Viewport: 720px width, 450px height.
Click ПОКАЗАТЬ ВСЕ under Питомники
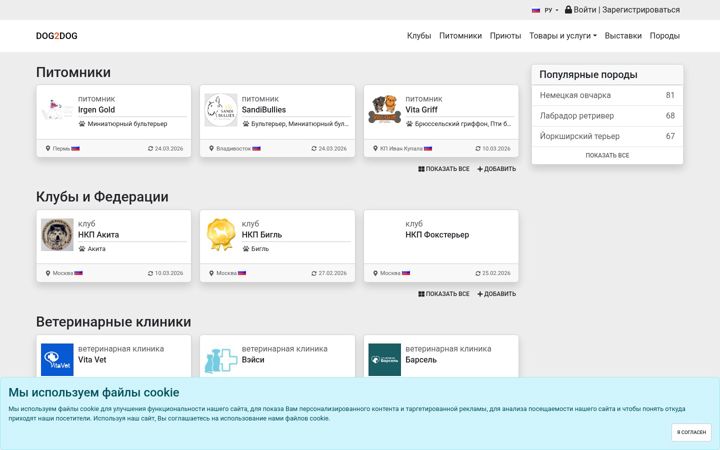click(x=444, y=169)
